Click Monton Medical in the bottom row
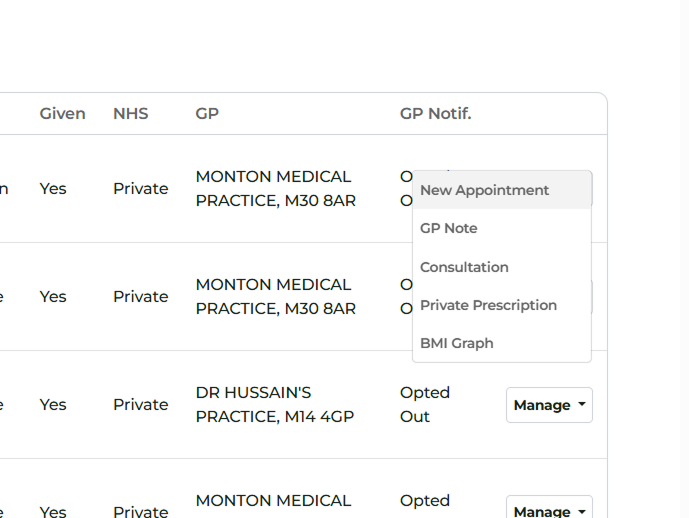The width and height of the screenshot is (689, 518). 274,501
